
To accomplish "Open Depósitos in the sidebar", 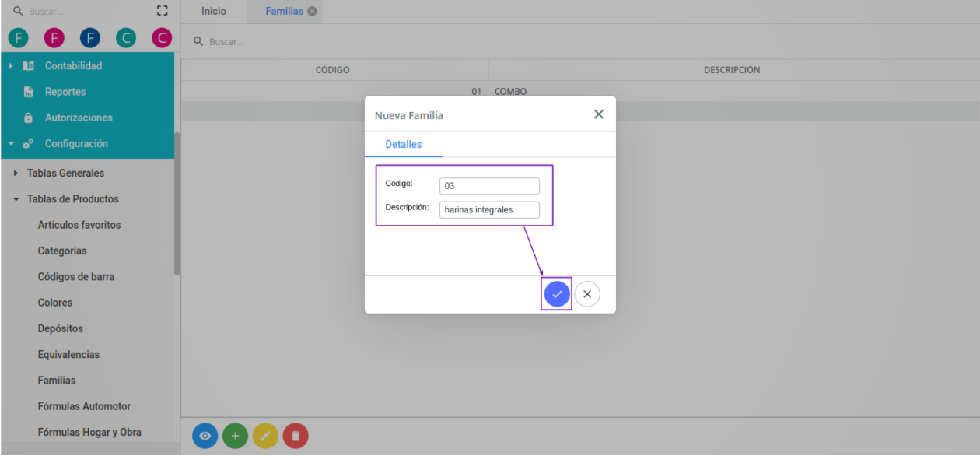I will (61, 328).
